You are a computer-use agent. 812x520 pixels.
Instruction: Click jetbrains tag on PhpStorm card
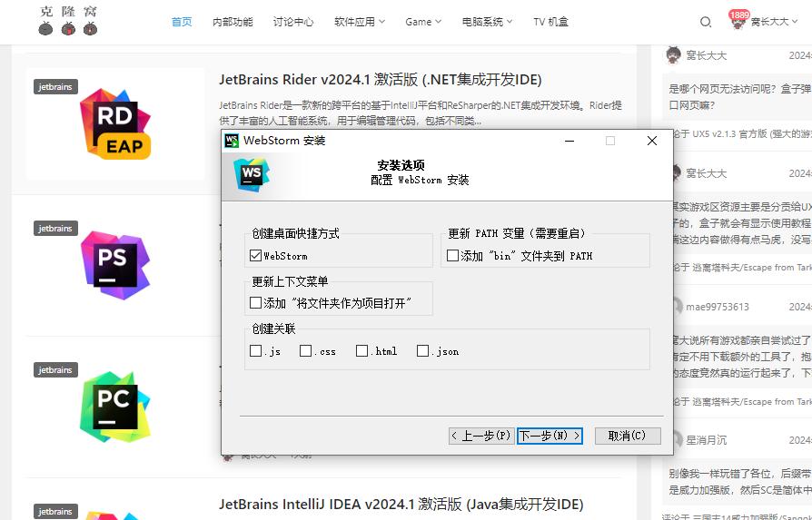click(55, 228)
